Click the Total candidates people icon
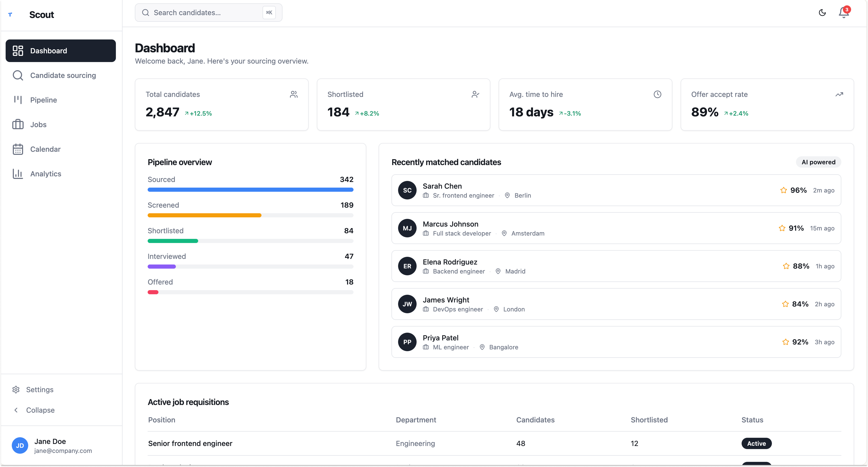868x467 pixels. [294, 94]
